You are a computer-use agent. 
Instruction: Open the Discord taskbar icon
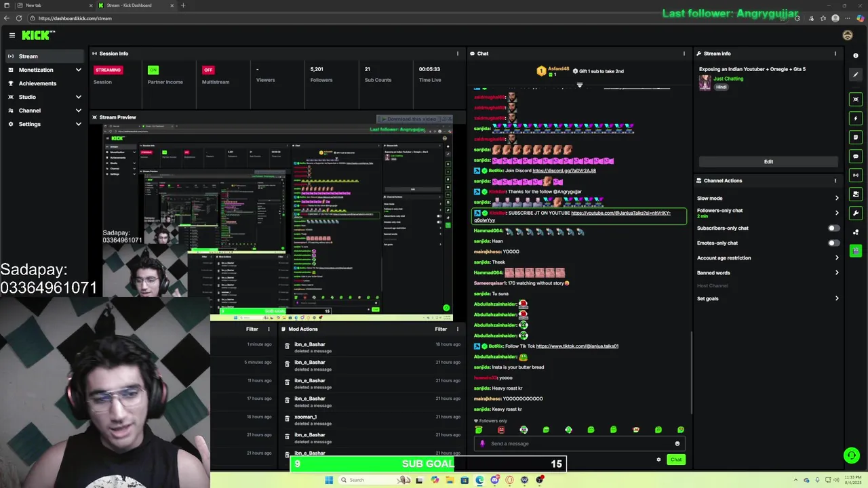click(x=495, y=480)
